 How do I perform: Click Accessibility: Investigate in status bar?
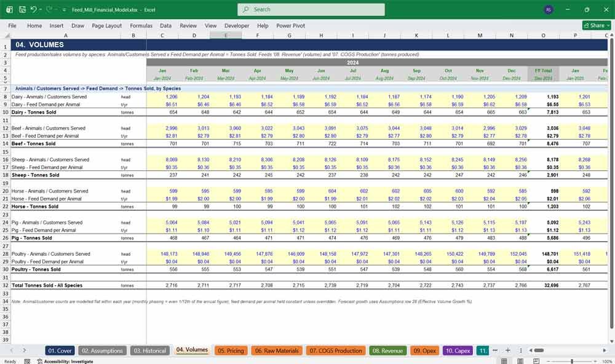click(65, 362)
